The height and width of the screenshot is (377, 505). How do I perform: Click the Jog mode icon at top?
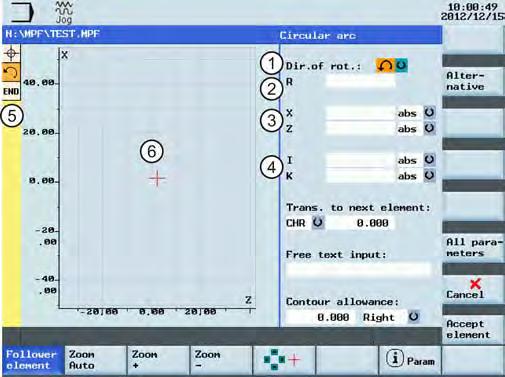coord(64,13)
